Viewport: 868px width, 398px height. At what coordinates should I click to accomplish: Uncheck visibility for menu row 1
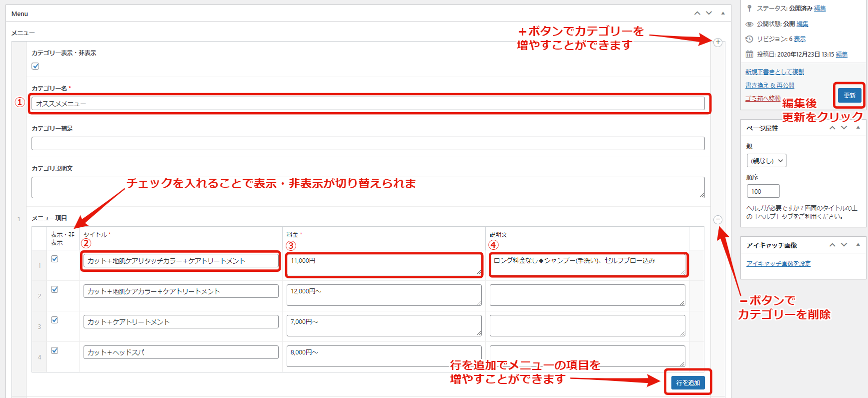55,259
